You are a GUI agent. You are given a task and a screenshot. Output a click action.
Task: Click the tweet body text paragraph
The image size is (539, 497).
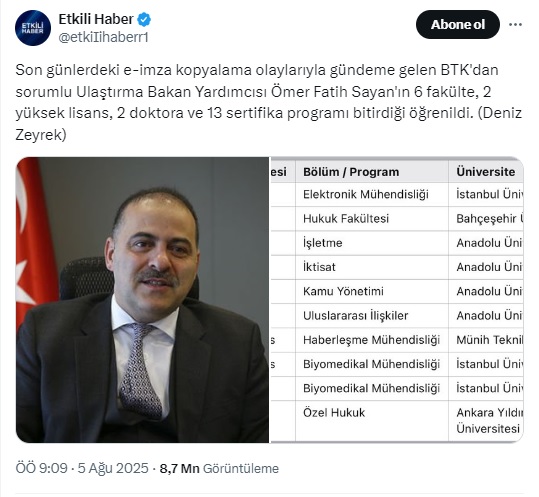269,102
